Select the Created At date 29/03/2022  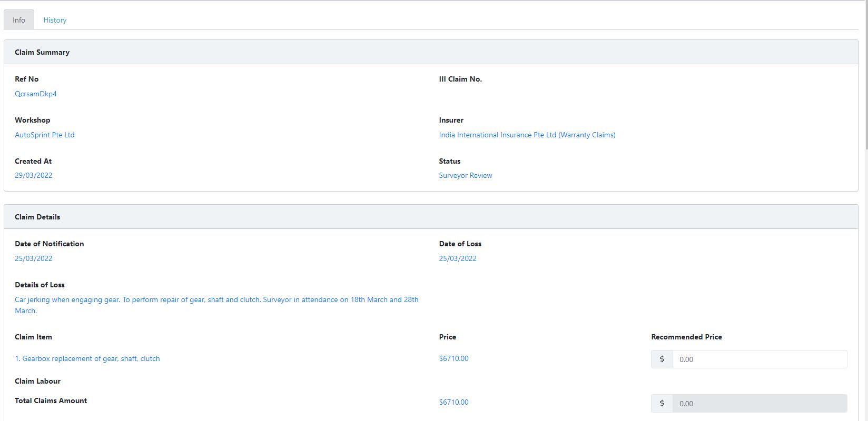(34, 175)
